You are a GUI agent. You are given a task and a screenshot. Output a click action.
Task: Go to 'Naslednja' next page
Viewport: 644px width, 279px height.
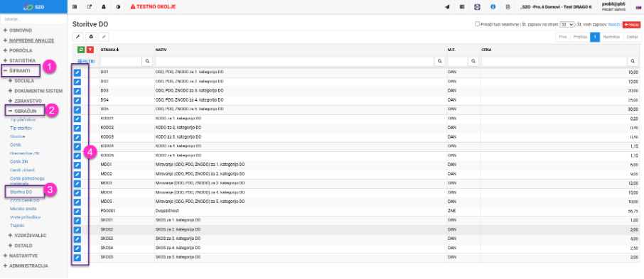click(x=611, y=37)
